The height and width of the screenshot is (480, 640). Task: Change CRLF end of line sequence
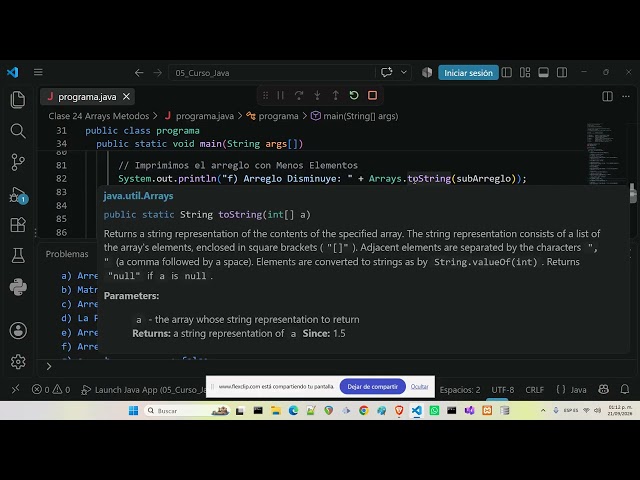click(x=534, y=390)
